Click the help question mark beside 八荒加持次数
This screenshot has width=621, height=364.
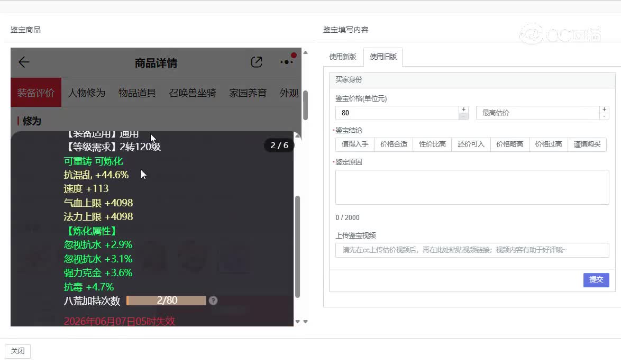pos(213,301)
